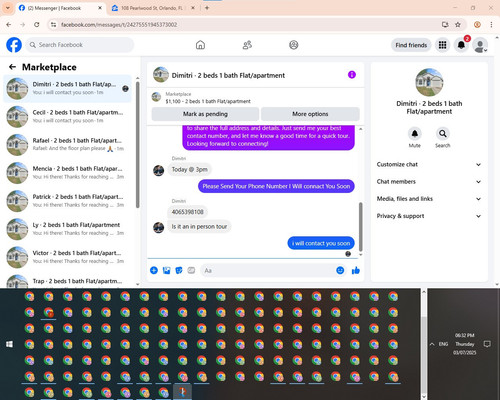Click the browser address bar URL
Viewport: 500px width, 400px height.
pos(119,24)
